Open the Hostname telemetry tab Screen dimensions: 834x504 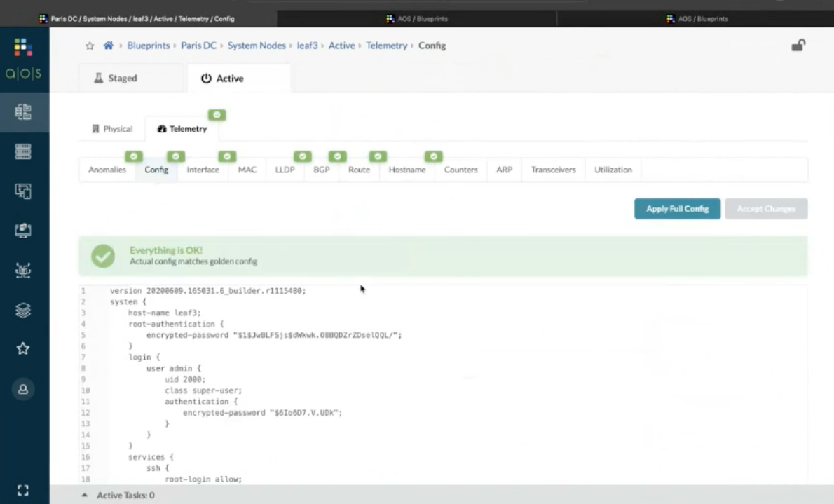[x=407, y=170]
